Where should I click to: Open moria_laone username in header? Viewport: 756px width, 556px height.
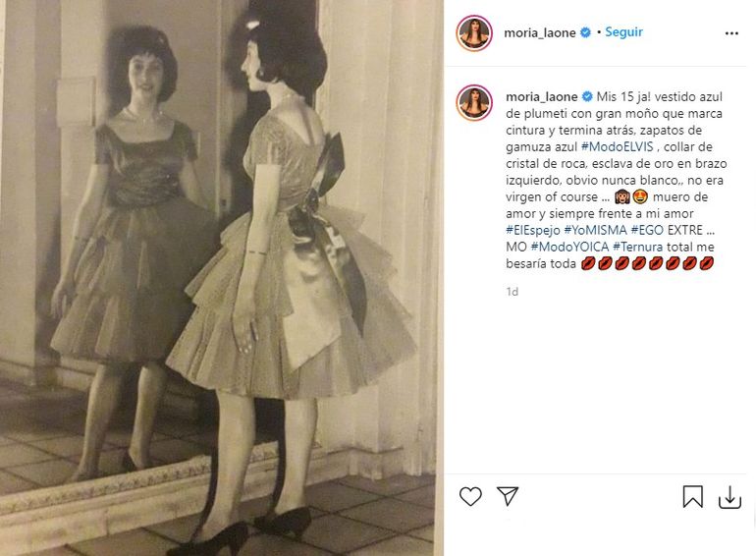[540, 32]
